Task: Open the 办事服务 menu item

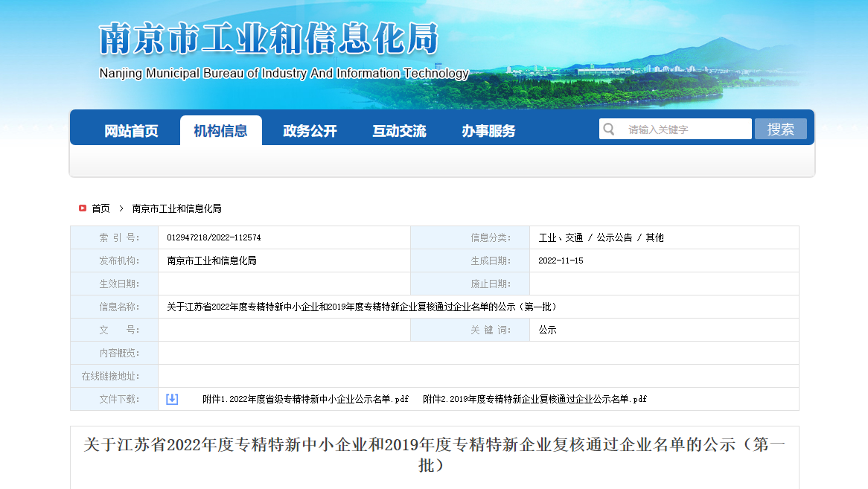Action: coord(489,131)
